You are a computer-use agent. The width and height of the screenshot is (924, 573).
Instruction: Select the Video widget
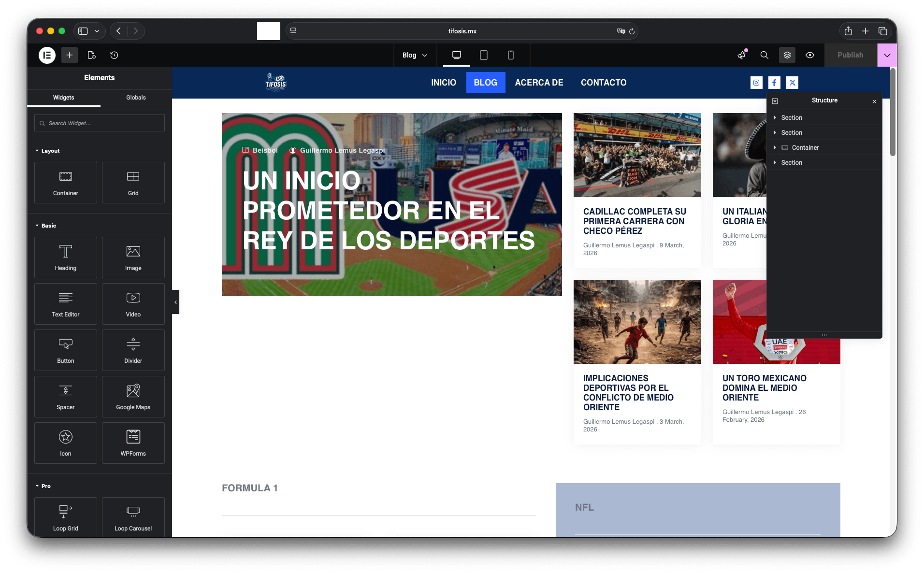(x=133, y=304)
